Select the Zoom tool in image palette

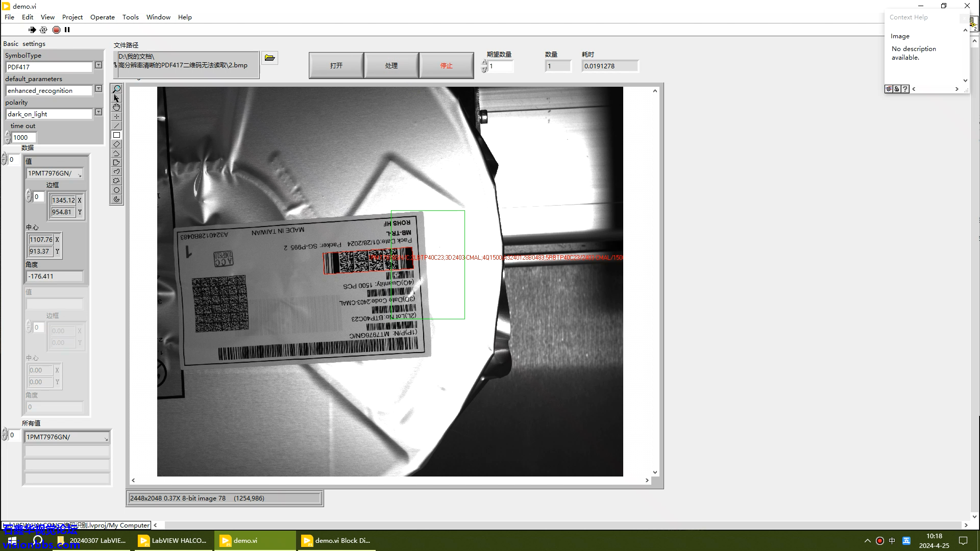point(116,89)
